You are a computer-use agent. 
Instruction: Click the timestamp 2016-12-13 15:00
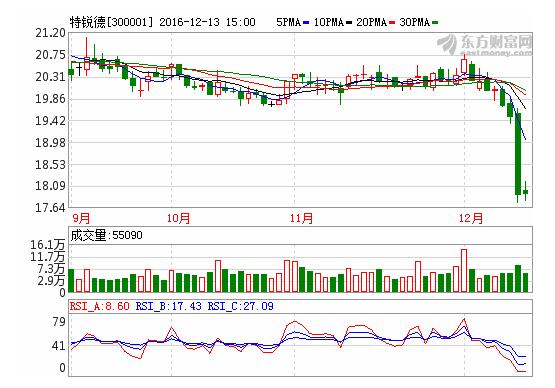(x=207, y=22)
